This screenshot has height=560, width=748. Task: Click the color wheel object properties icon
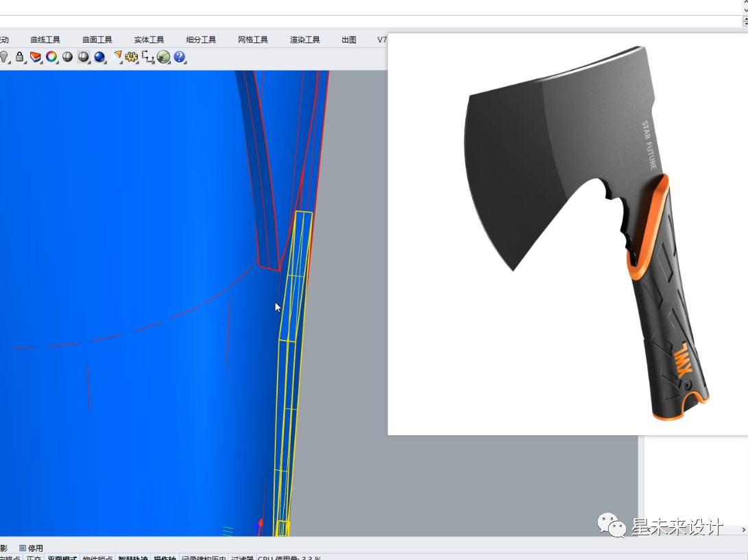tap(51, 57)
